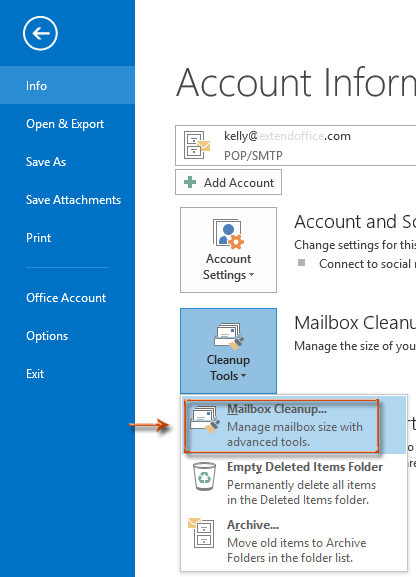Click the Archive file cabinet icon
Viewport: 416px width, 577px height.
(x=201, y=533)
